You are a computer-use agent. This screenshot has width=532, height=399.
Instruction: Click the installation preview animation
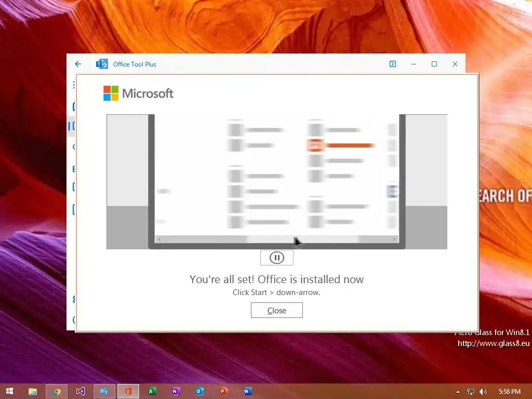(x=276, y=181)
